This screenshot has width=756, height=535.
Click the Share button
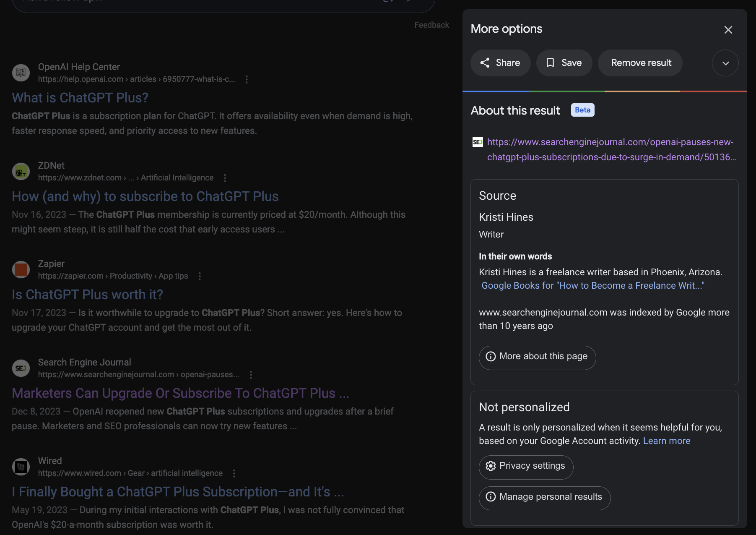(500, 63)
